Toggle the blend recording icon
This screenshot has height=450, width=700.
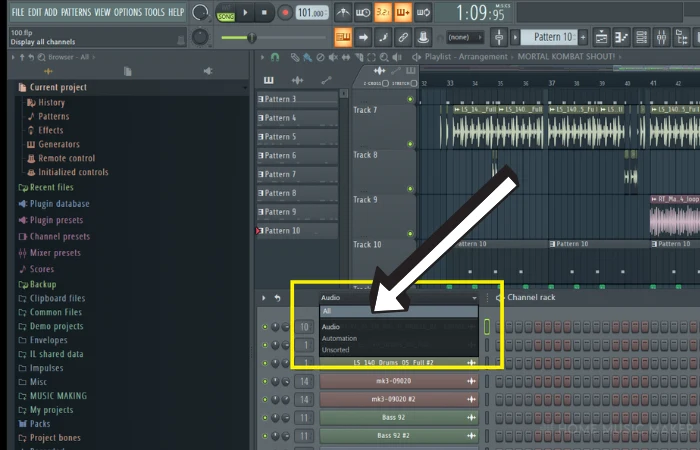click(x=403, y=12)
